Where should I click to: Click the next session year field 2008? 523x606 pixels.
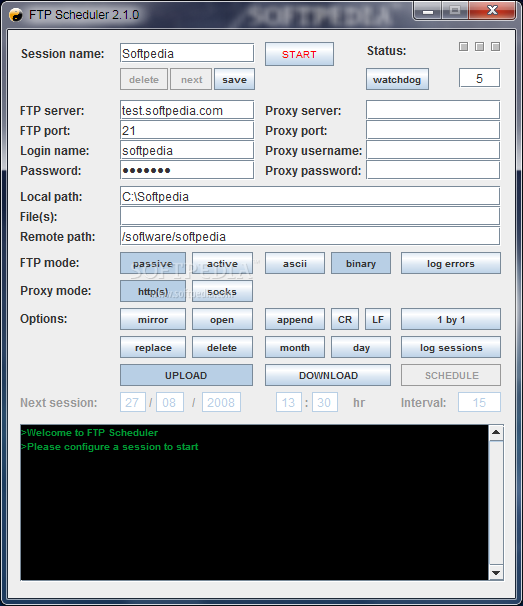tap(221, 402)
